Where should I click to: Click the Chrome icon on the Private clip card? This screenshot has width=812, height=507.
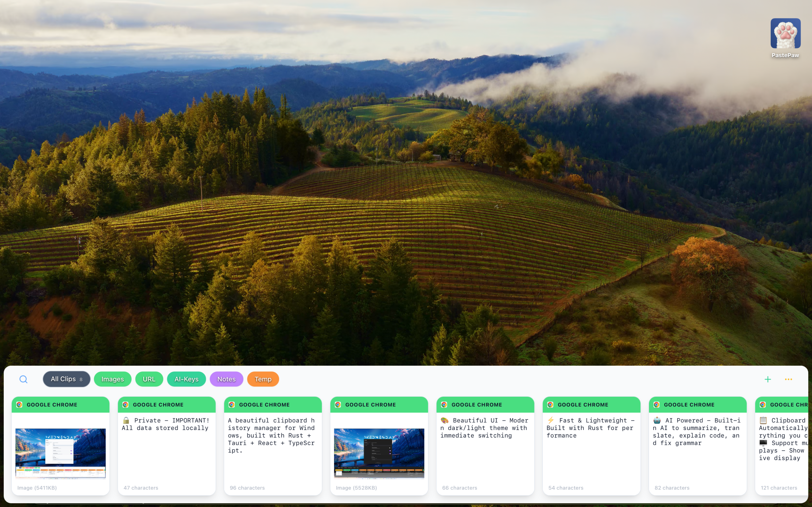pos(126,405)
